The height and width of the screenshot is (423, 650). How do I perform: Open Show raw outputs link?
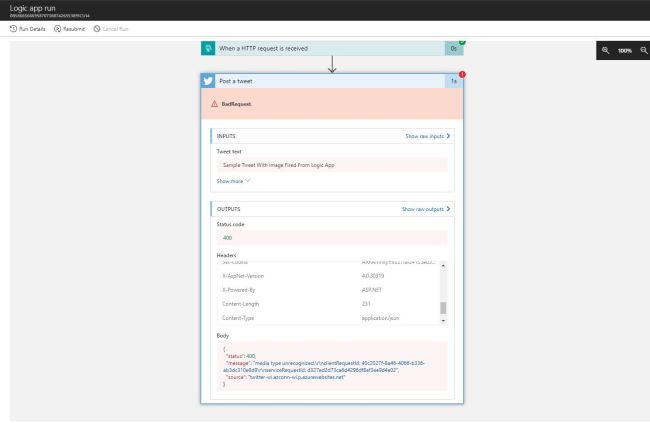click(426, 209)
